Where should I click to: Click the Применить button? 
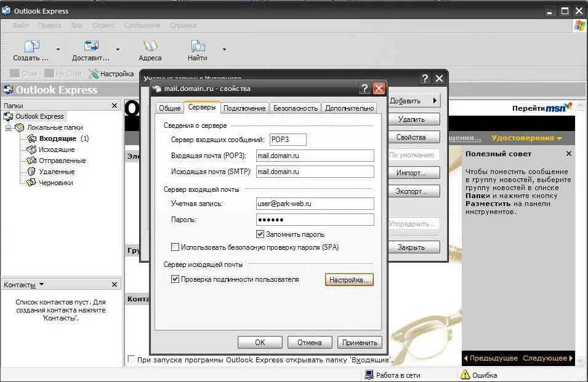(360, 342)
